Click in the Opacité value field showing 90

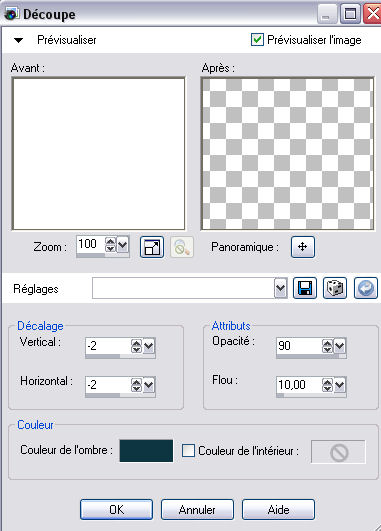pos(299,346)
